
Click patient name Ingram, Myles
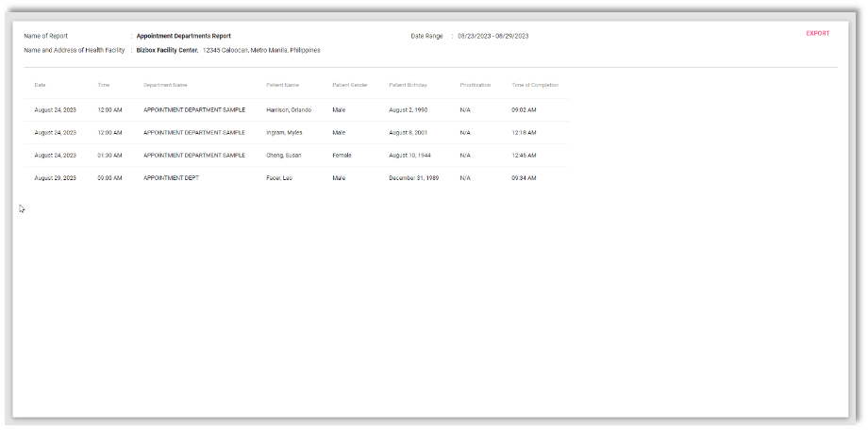(284, 133)
